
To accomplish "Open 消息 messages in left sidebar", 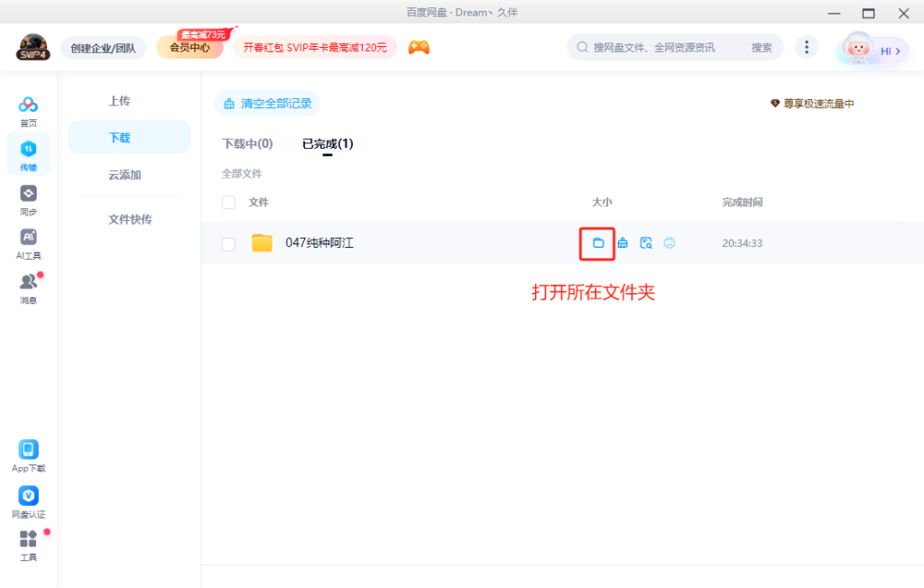I will pyautogui.click(x=29, y=288).
